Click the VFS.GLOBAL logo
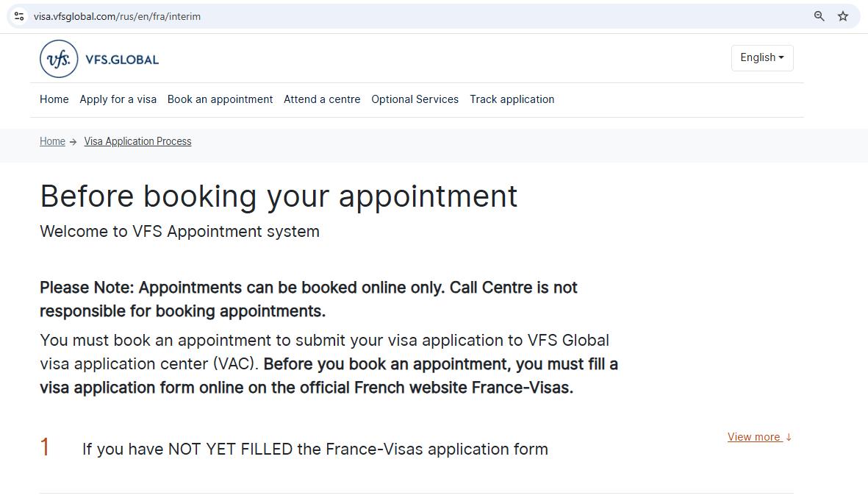 (x=98, y=58)
